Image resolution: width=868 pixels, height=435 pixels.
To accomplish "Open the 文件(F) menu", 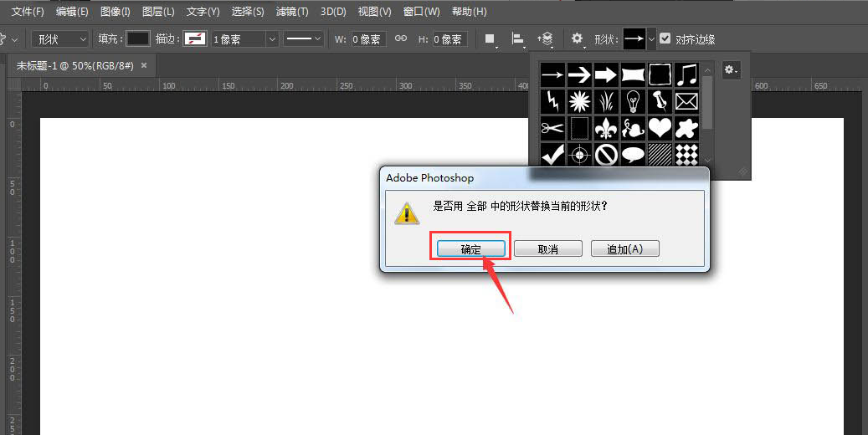I will pyautogui.click(x=28, y=11).
